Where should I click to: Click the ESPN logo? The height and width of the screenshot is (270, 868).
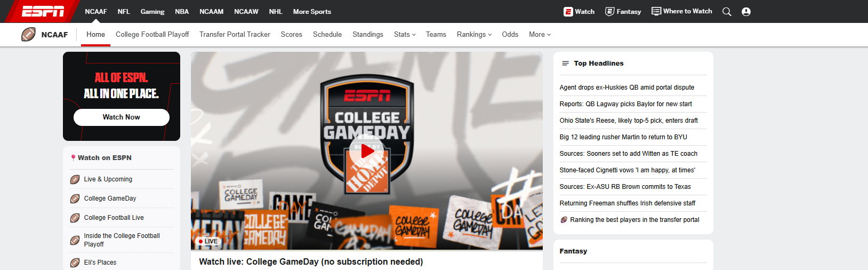43,11
